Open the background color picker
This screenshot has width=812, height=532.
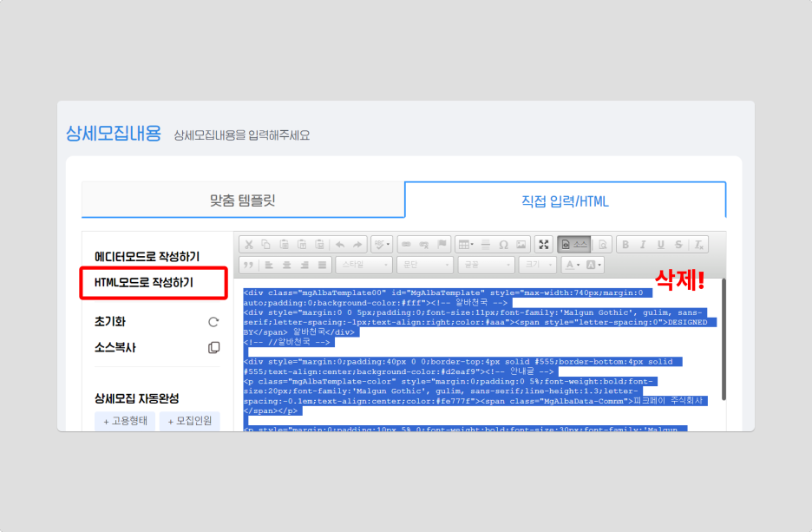click(x=593, y=265)
